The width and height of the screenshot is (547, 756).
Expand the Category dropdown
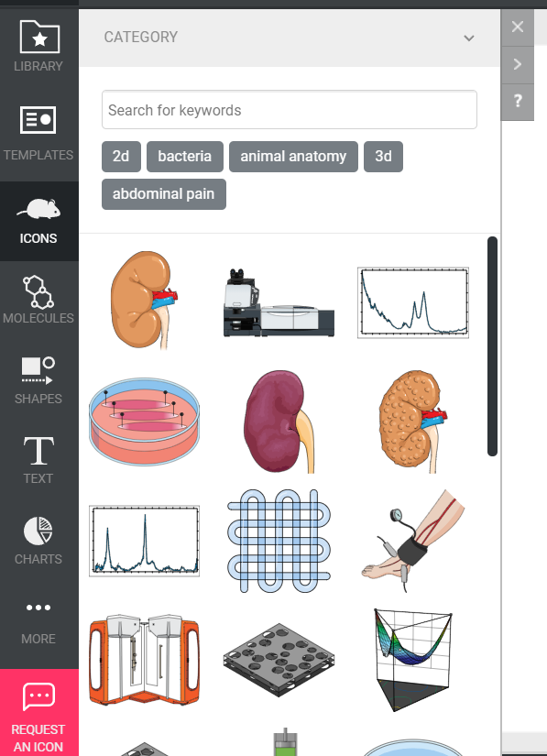click(290, 38)
